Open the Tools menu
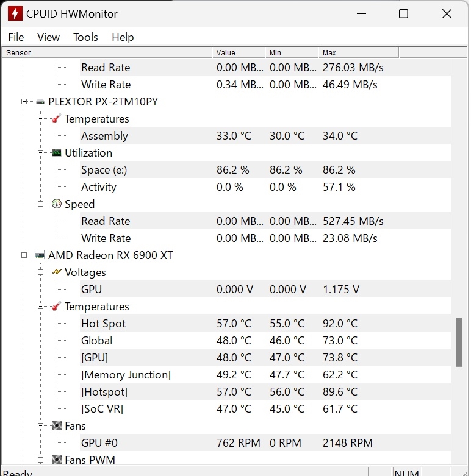 coord(85,37)
